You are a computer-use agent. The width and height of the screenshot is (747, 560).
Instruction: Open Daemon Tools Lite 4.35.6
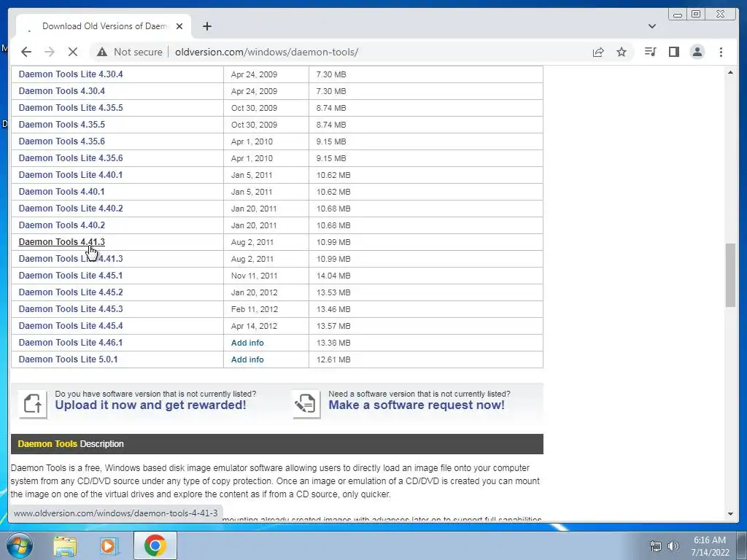(71, 158)
